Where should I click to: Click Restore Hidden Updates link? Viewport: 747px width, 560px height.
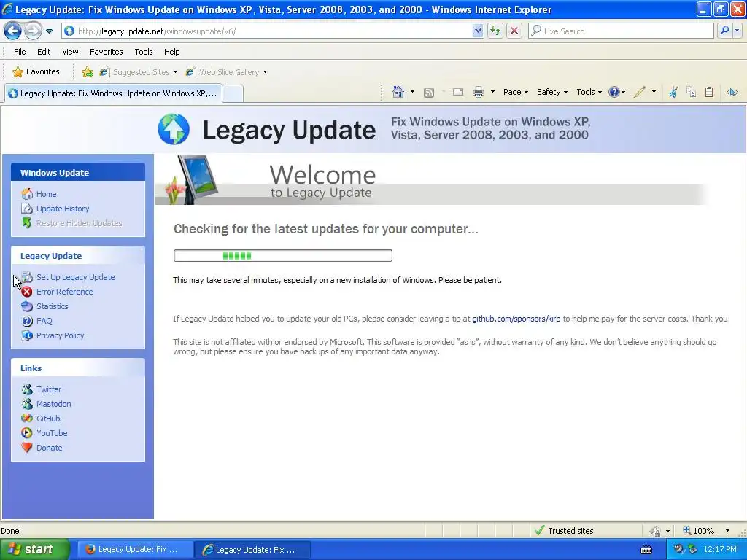79,223
